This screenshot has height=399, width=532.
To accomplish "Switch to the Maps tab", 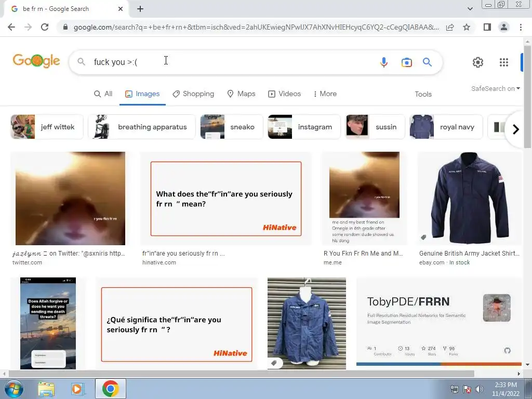I will tap(241, 94).
